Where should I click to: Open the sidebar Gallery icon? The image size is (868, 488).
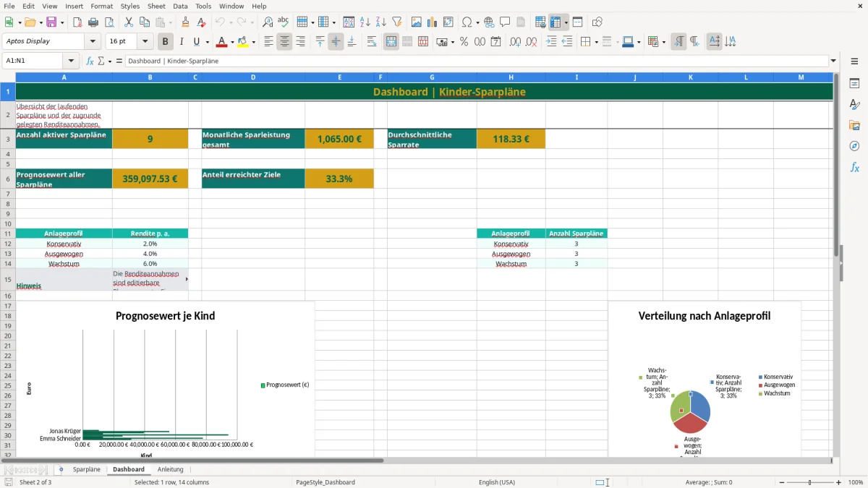point(854,125)
